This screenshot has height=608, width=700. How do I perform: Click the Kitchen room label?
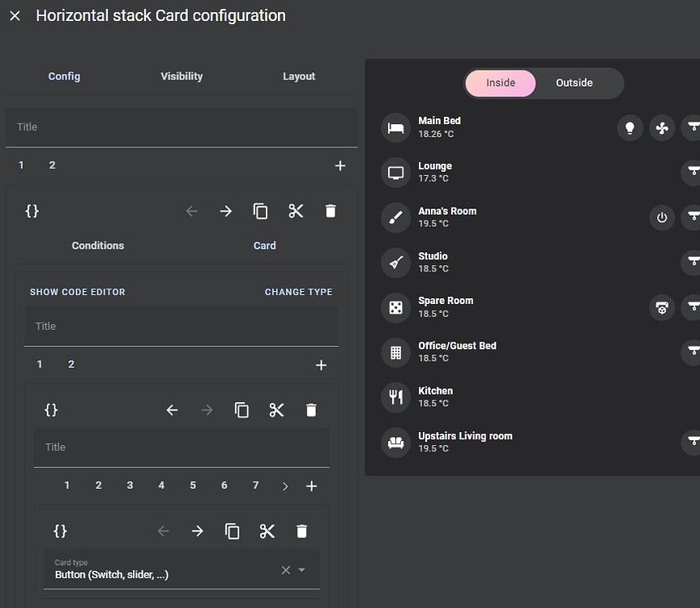click(436, 391)
